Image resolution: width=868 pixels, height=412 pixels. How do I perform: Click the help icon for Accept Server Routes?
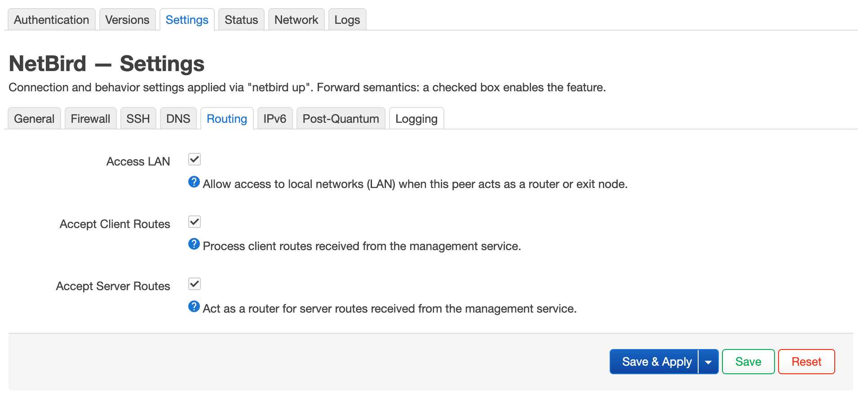[x=194, y=306]
